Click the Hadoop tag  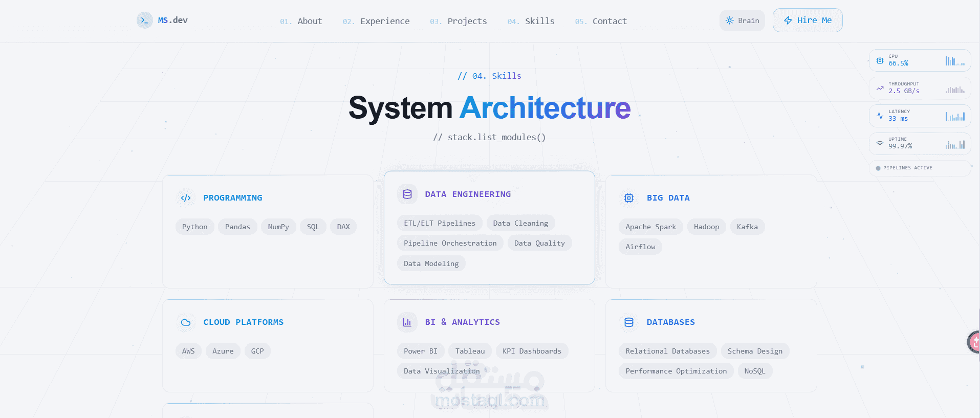[x=706, y=227]
